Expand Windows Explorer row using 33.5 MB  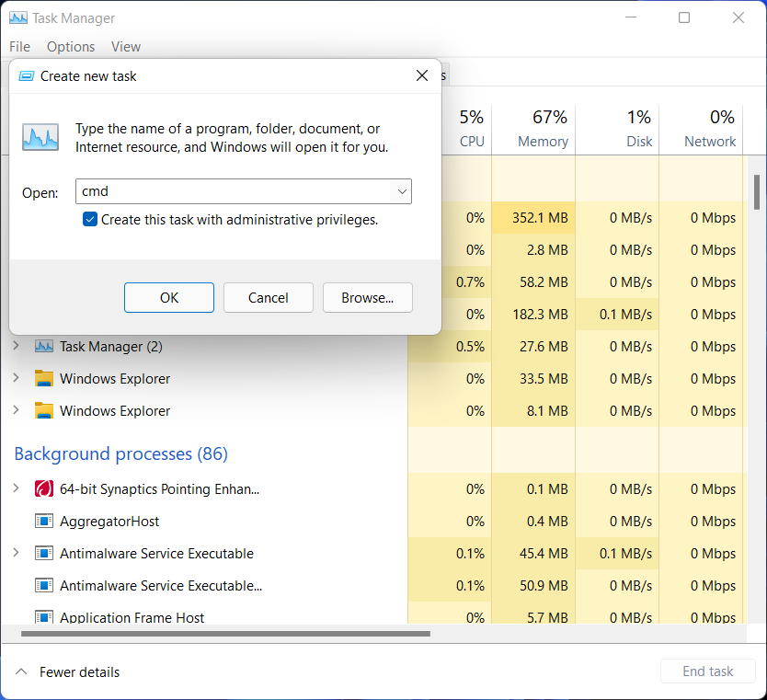coord(17,378)
